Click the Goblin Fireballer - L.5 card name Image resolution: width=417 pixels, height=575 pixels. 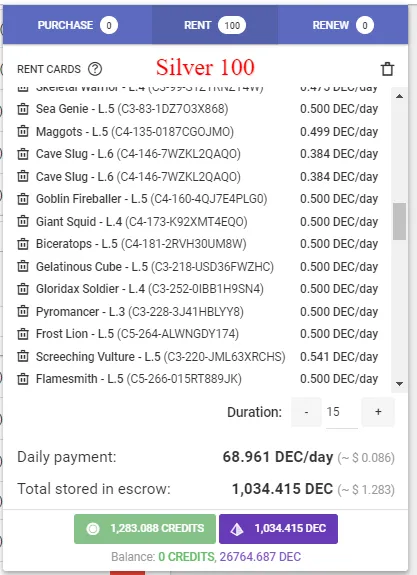92,199
